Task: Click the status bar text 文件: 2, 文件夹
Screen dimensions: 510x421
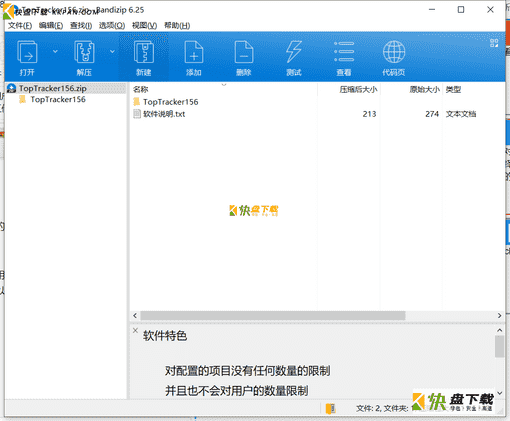Action: click(x=382, y=408)
